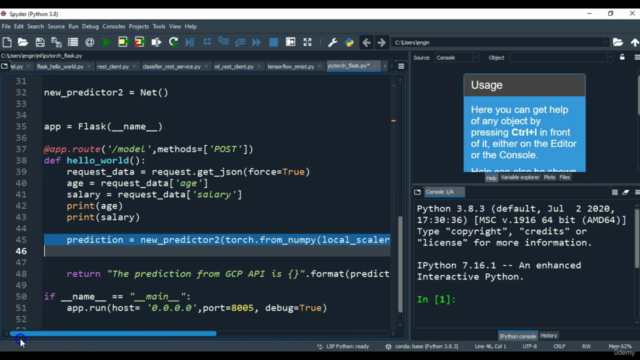Maximize current pane icon

290,42
